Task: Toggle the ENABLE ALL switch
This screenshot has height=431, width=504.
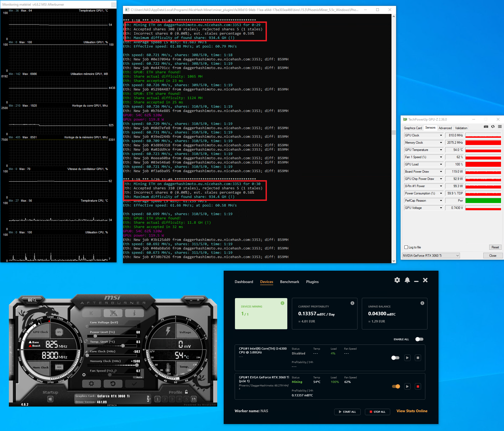Action: coord(419,339)
